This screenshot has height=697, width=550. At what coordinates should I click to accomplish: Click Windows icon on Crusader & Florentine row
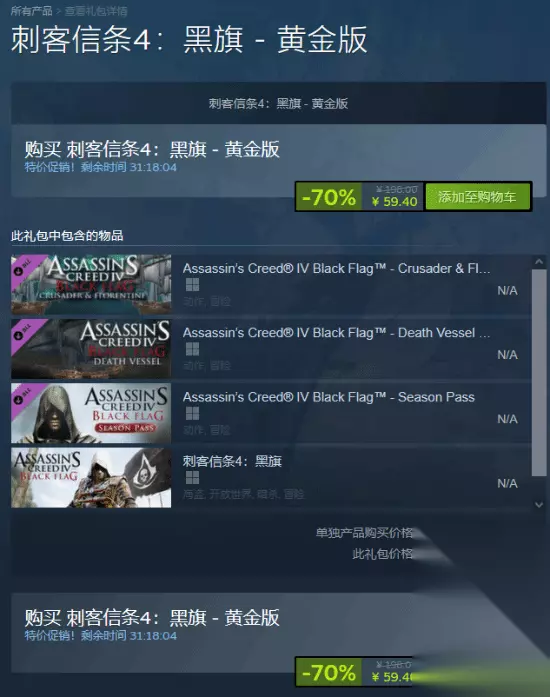[x=192, y=284]
